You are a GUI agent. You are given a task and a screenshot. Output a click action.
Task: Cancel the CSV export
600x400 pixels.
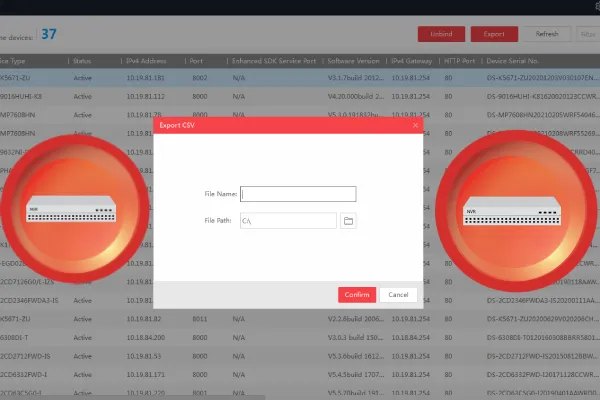pos(398,294)
